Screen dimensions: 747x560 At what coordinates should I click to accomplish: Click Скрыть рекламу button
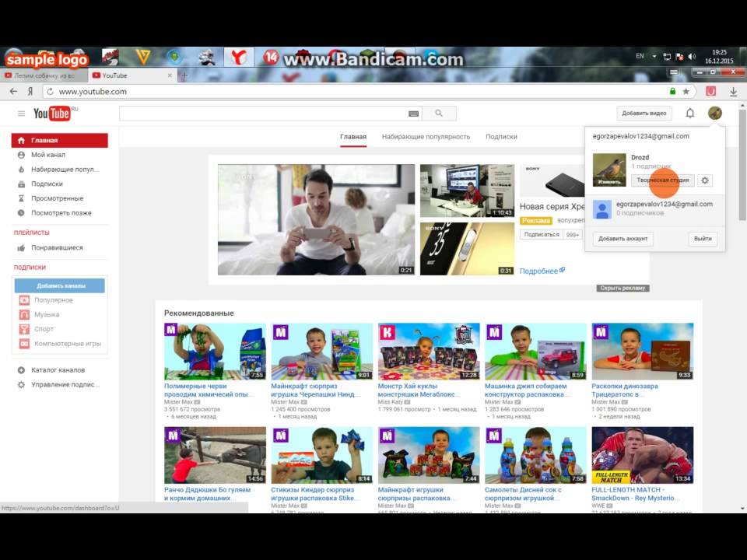[x=622, y=288]
